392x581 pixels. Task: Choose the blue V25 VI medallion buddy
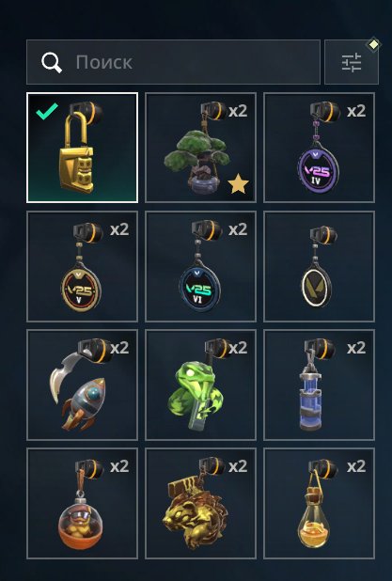coord(200,266)
